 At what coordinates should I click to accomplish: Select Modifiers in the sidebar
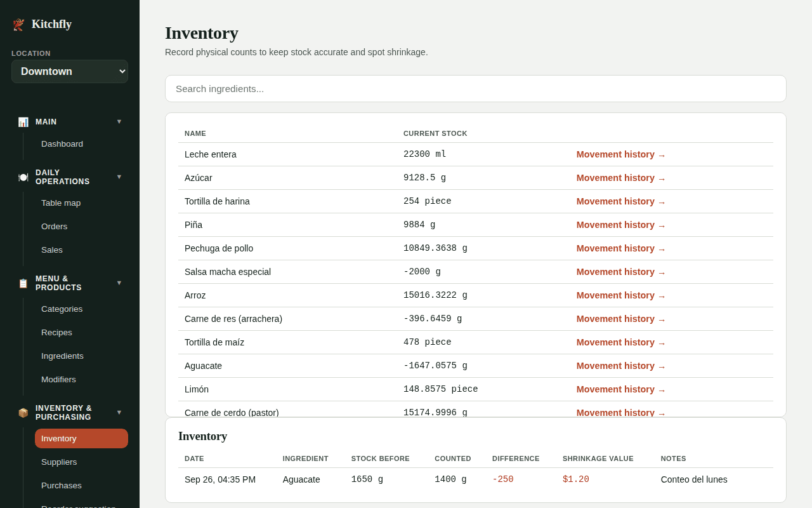(x=81, y=380)
